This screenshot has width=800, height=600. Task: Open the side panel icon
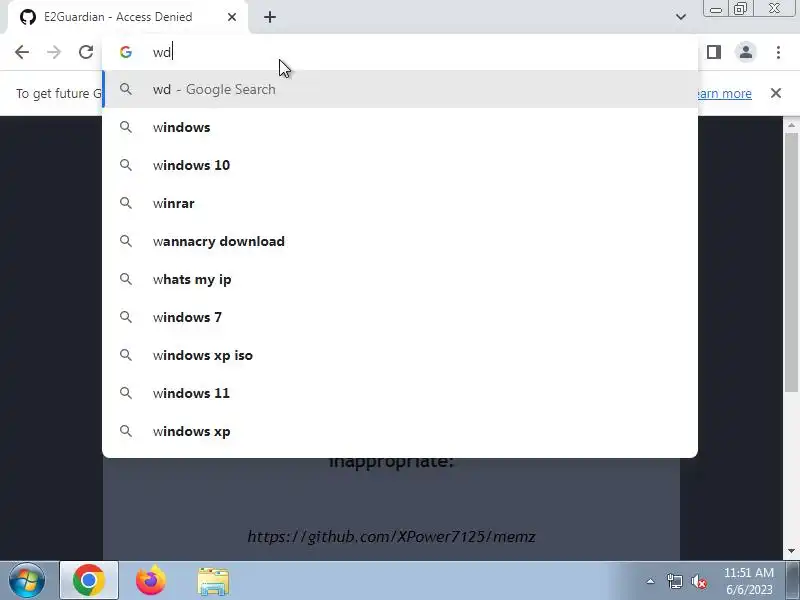pos(714,52)
